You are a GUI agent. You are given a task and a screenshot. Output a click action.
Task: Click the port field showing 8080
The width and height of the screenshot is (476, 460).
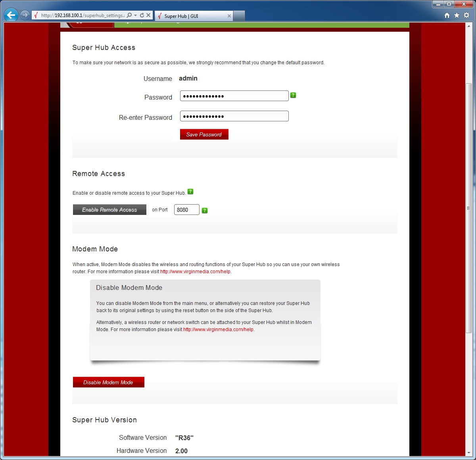(187, 210)
